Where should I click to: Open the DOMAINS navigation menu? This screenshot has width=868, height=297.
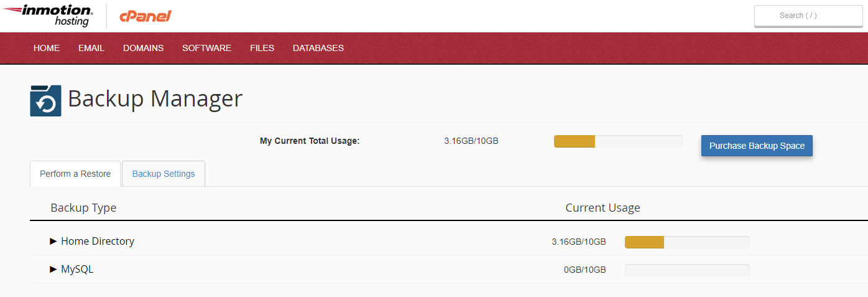(143, 48)
